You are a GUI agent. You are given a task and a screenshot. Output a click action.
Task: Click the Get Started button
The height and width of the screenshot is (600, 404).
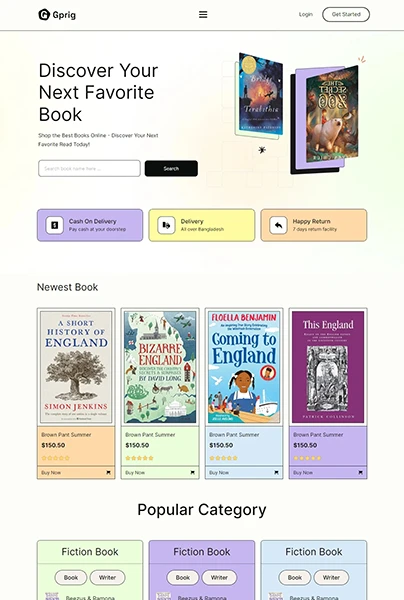[x=346, y=14]
